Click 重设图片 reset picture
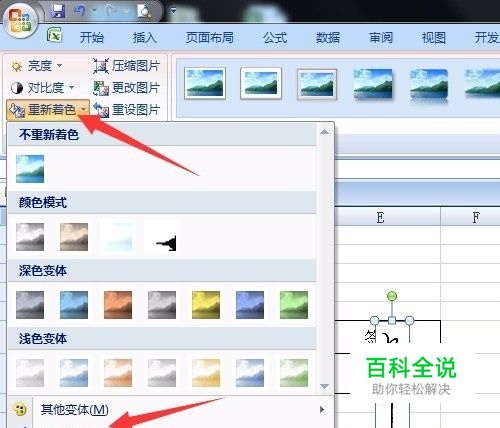The width and height of the screenshot is (500, 428). 127,110
